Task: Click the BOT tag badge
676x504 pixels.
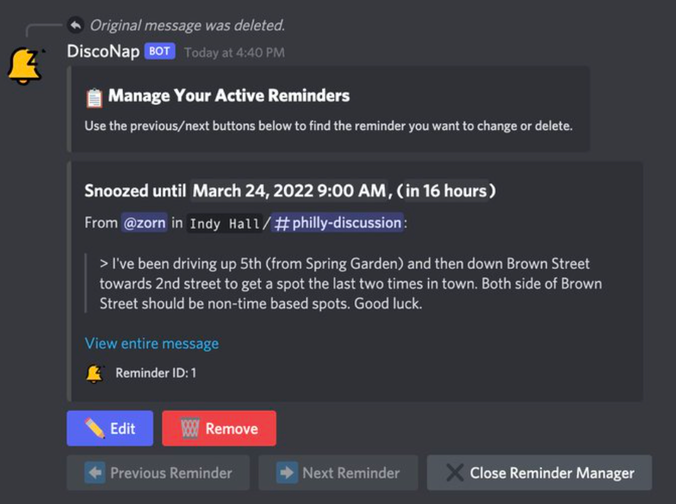Action: (x=160, y=51)
